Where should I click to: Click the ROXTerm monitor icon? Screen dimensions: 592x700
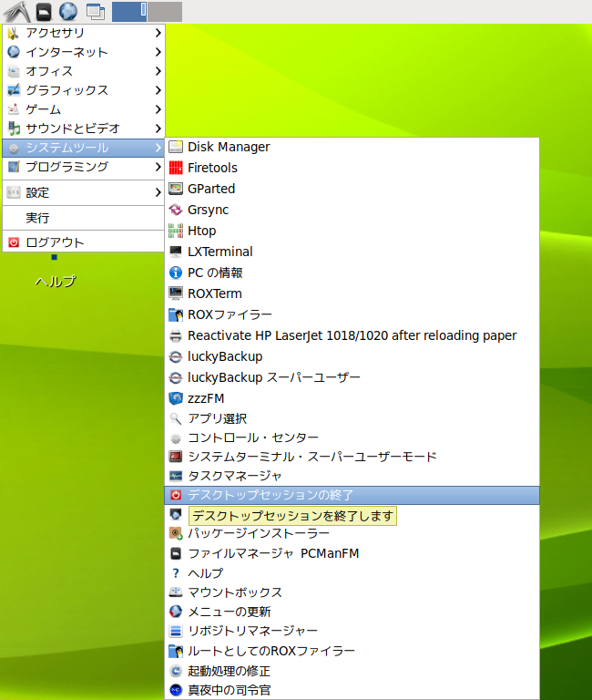tap(176, 293)
